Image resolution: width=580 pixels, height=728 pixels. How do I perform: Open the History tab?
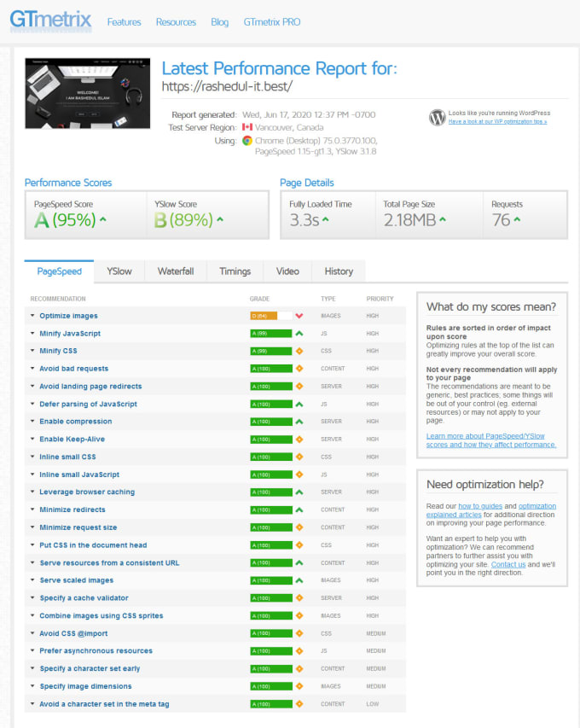click(339, 271)
